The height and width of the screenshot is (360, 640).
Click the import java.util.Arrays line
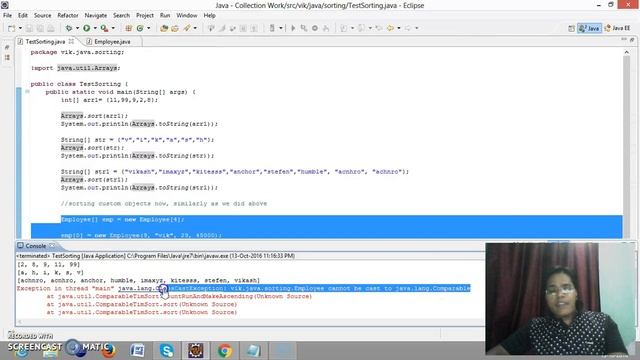coord(76,68)
